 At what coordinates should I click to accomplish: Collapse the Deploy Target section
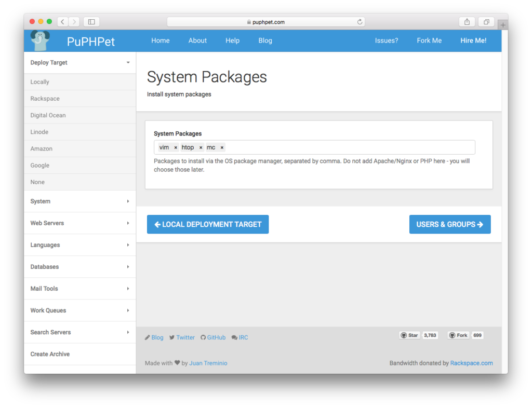(80, 63)
